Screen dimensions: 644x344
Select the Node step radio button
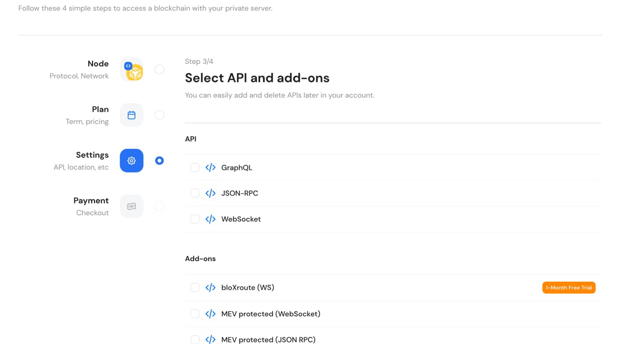(x=159, y=69)
